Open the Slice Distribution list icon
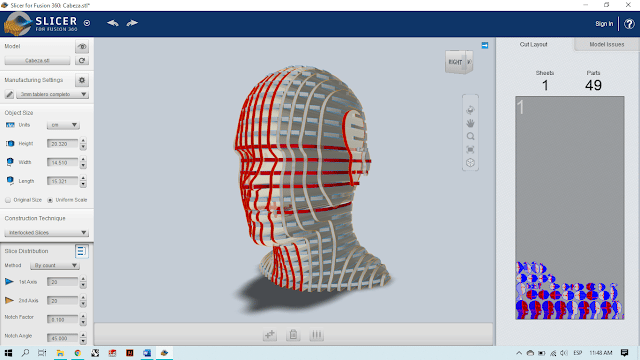Viewport: 640px width, 360px height. click(x=81, y=251)
